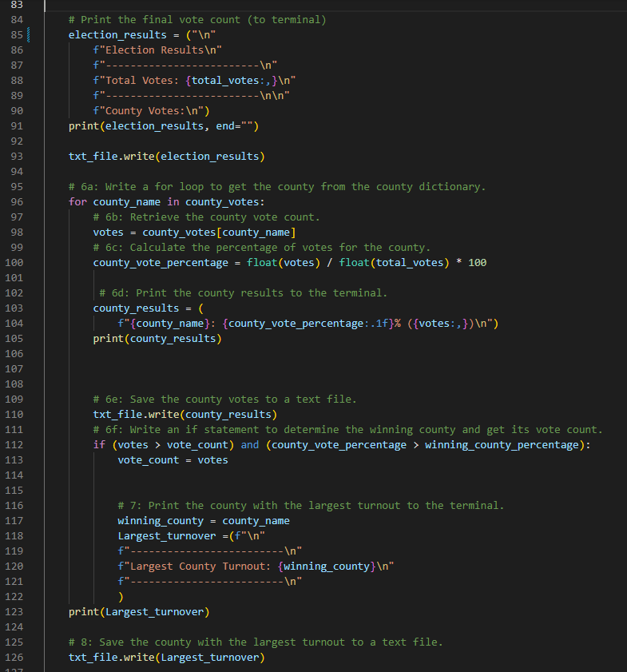The image size is (627, 672).
Task: Click the '6e: Save the county votes' comment
Action: pos(225,400)
